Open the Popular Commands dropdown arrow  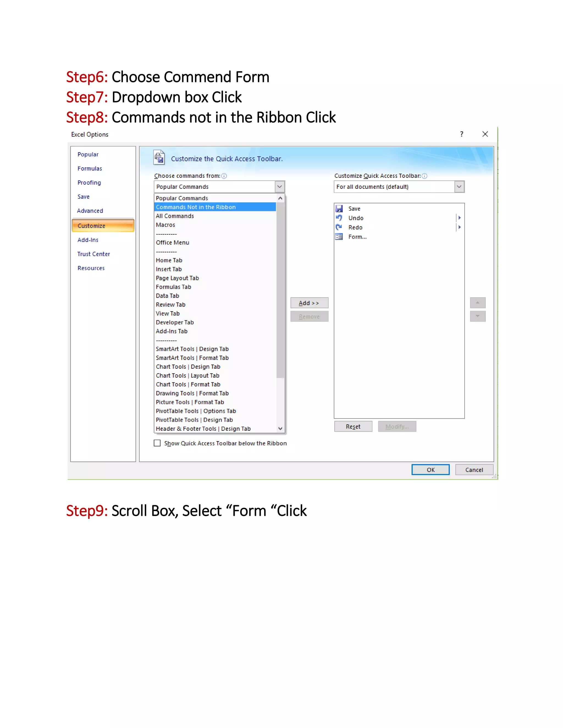pos(280,187)
